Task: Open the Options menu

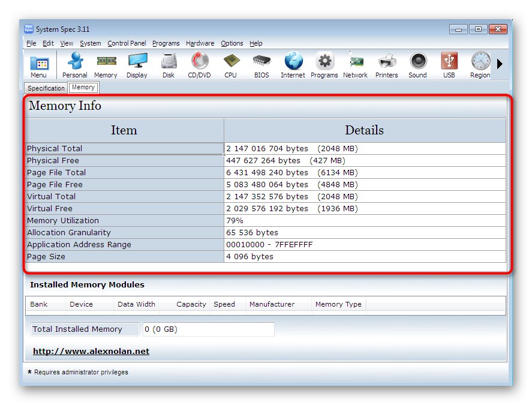Action: [232, 43]
